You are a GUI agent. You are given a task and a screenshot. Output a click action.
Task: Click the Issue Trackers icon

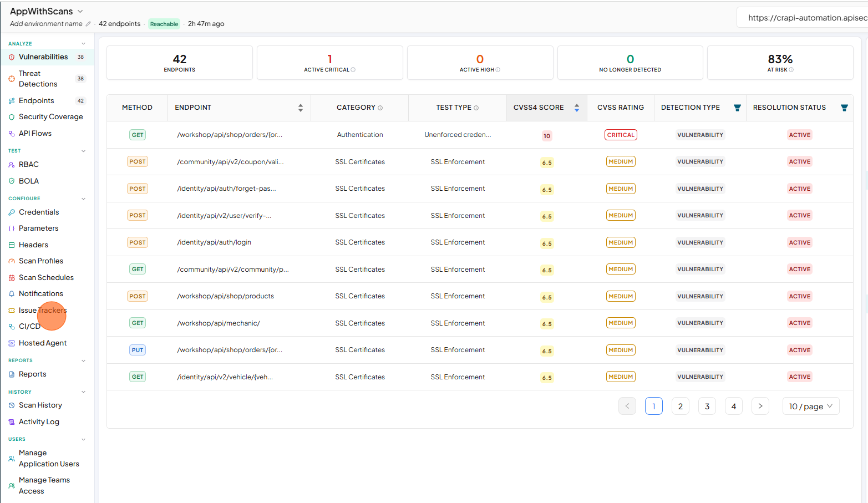pos(12,311)
